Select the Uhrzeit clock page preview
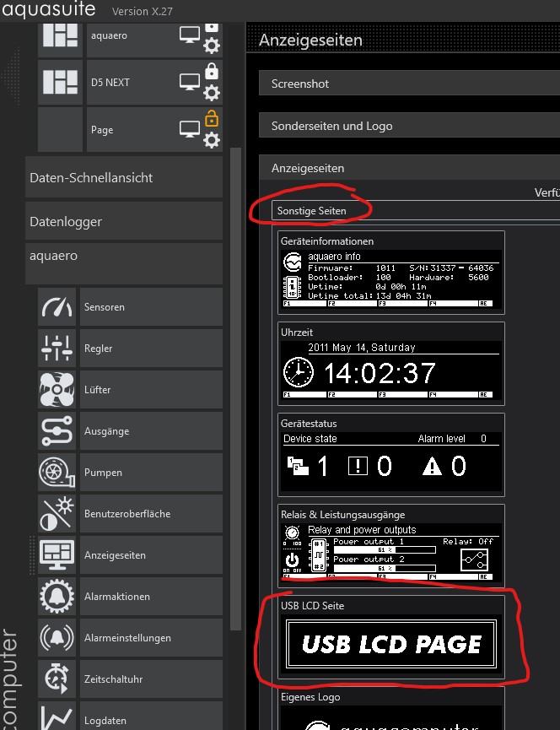Viewport: 560px width, 730px height. point(391,364)
